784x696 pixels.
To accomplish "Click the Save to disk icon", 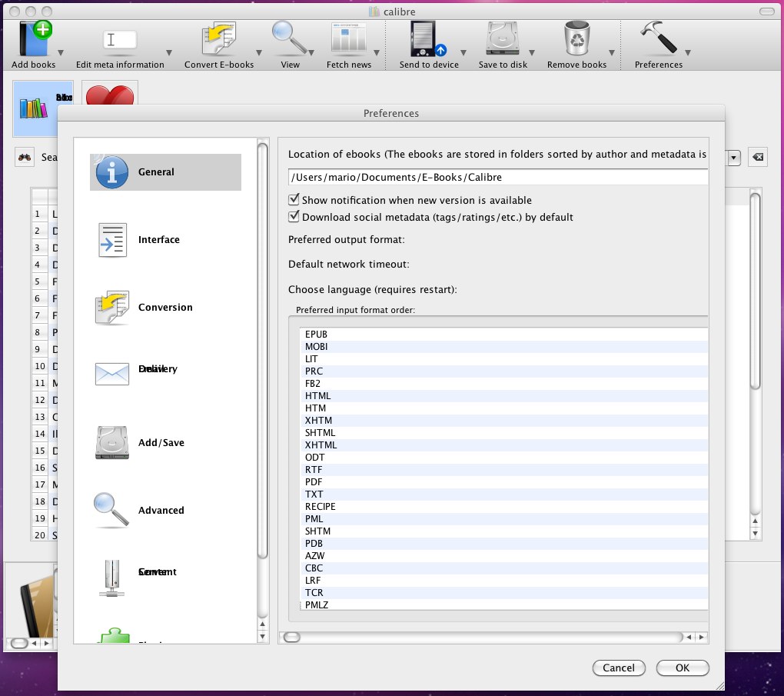I will (502, 38).
